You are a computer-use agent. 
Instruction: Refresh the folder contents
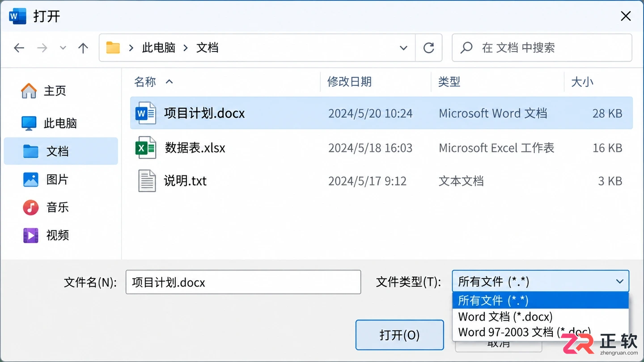tap(428, 48)
